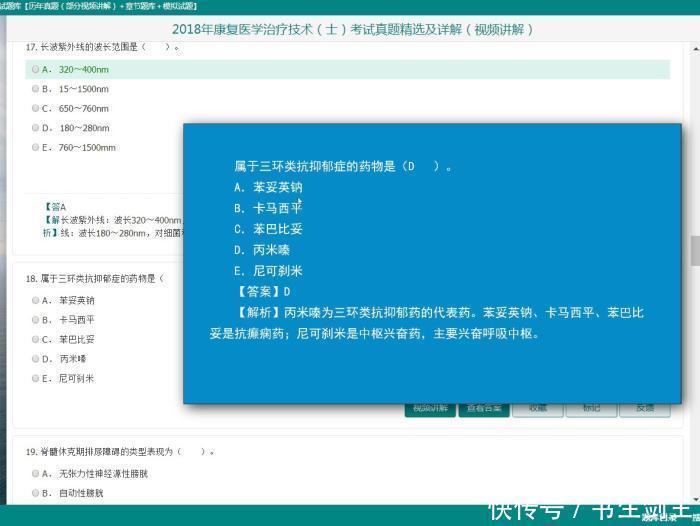
Task: Select option A 320~400nm for question 17
Action: point(36,70)
